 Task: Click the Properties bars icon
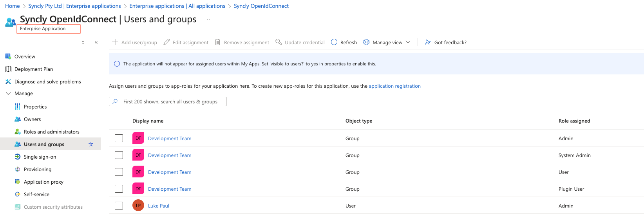tap(18, 107)
